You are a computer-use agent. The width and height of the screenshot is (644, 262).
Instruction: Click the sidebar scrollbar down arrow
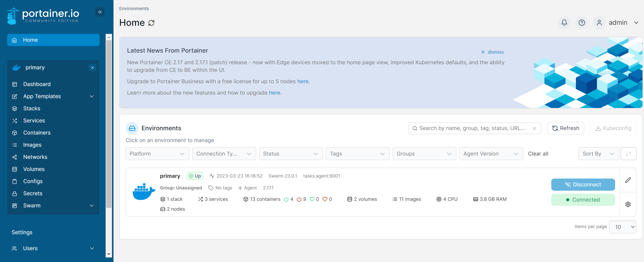pyautogui.click(x=109, y=254)
